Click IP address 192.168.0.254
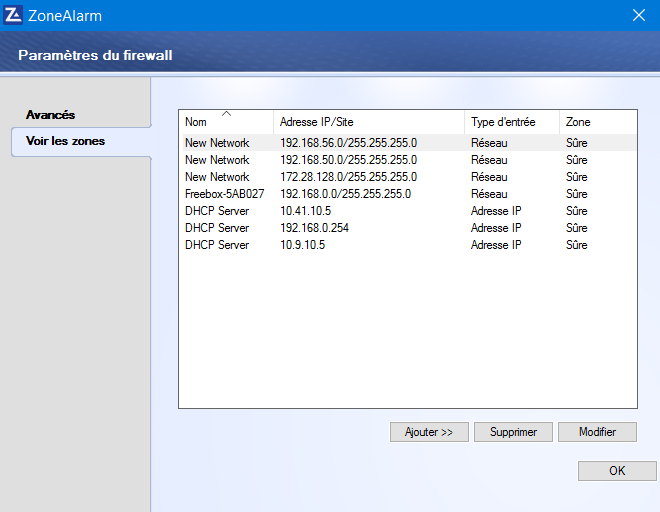 (x=314, y=228)
